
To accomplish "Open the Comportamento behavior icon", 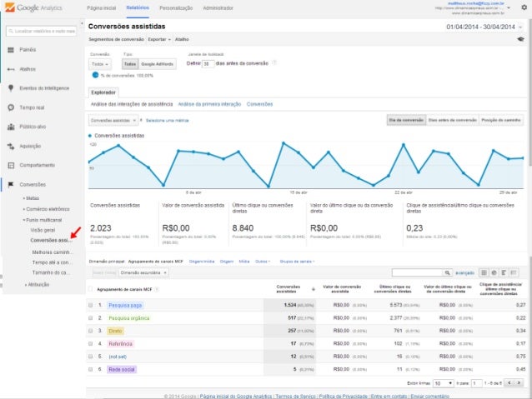I will [x=10, y=165].
